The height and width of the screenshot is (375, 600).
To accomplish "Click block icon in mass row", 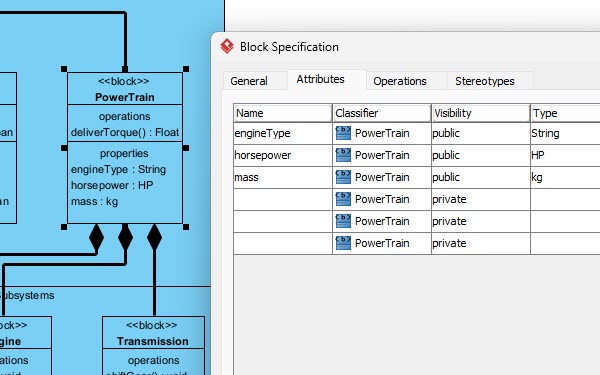I will coord(343,177).
